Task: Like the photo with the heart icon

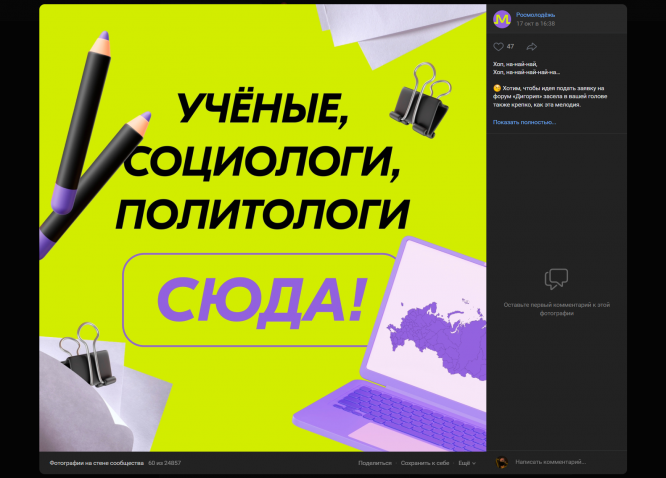Action: point(498,47)
